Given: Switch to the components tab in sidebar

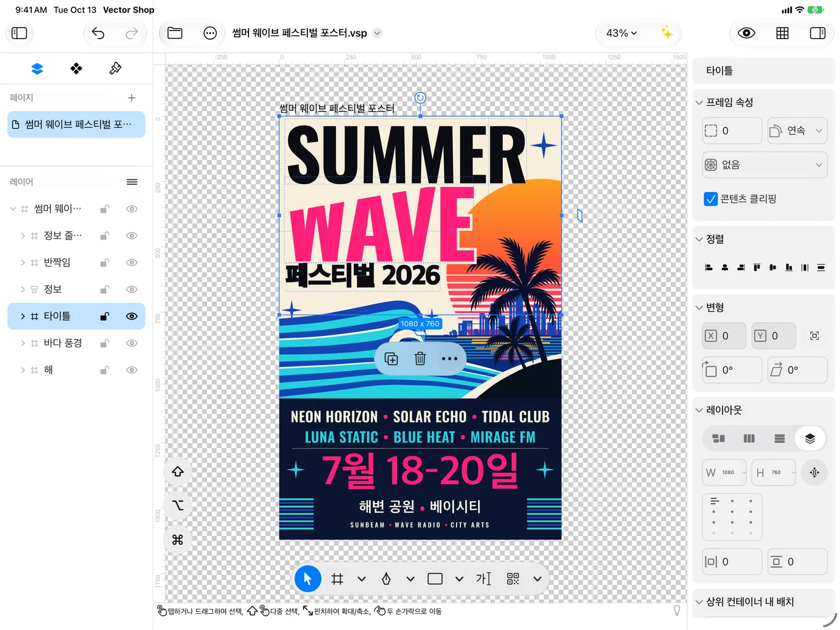Looking at the screenshot, I should coord(76,68).
